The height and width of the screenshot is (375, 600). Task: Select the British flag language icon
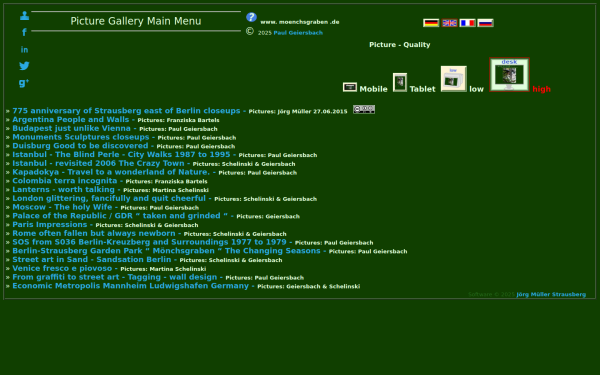click(x=449, y=23)
